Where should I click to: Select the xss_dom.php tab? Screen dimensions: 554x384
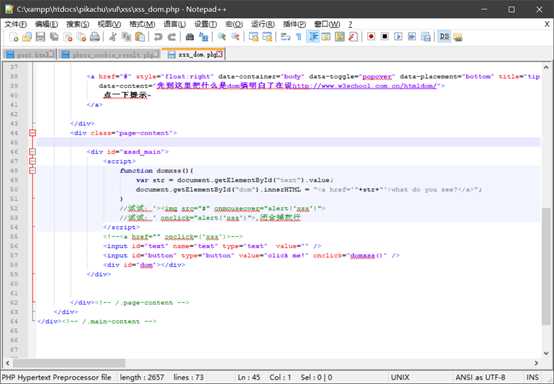click(x=194, y=54)
